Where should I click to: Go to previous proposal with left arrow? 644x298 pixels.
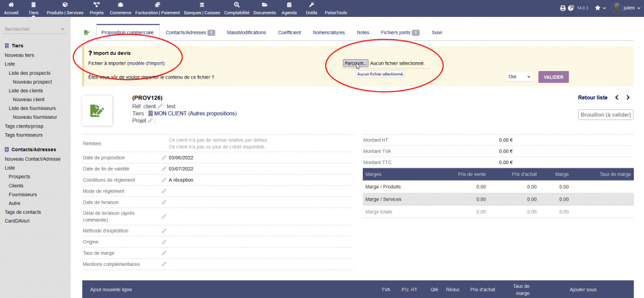pos(616,97)
